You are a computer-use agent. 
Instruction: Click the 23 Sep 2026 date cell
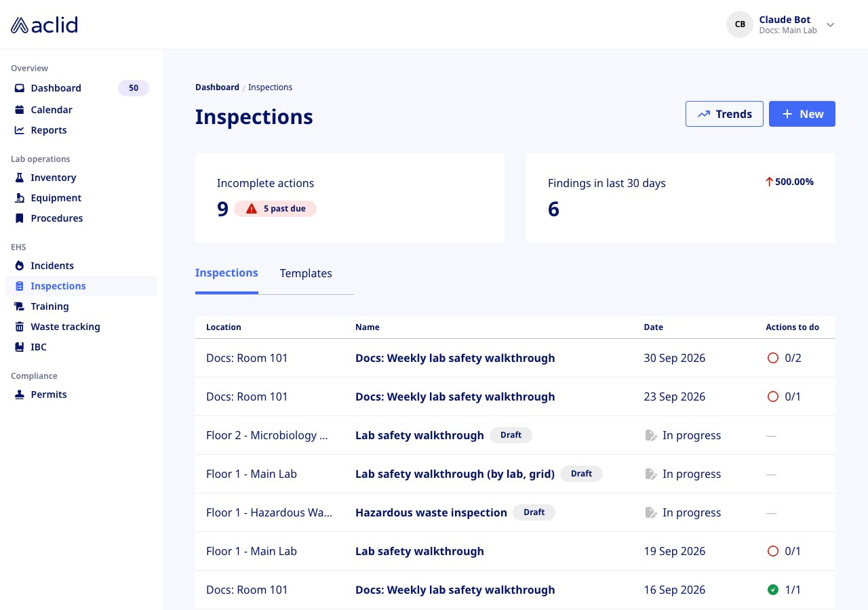[675, 396]
